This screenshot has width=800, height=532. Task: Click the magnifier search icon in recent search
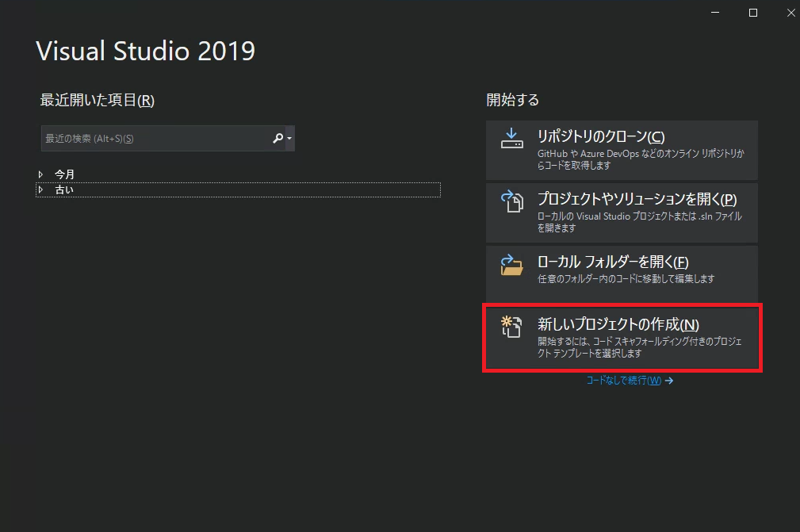coord(278,138)
